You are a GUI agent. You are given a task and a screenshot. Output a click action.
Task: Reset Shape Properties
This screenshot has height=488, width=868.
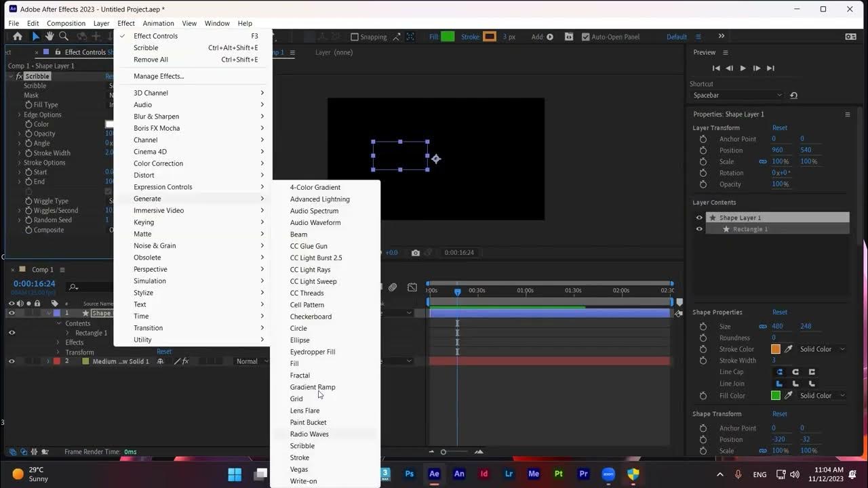(x=780, y=312)
